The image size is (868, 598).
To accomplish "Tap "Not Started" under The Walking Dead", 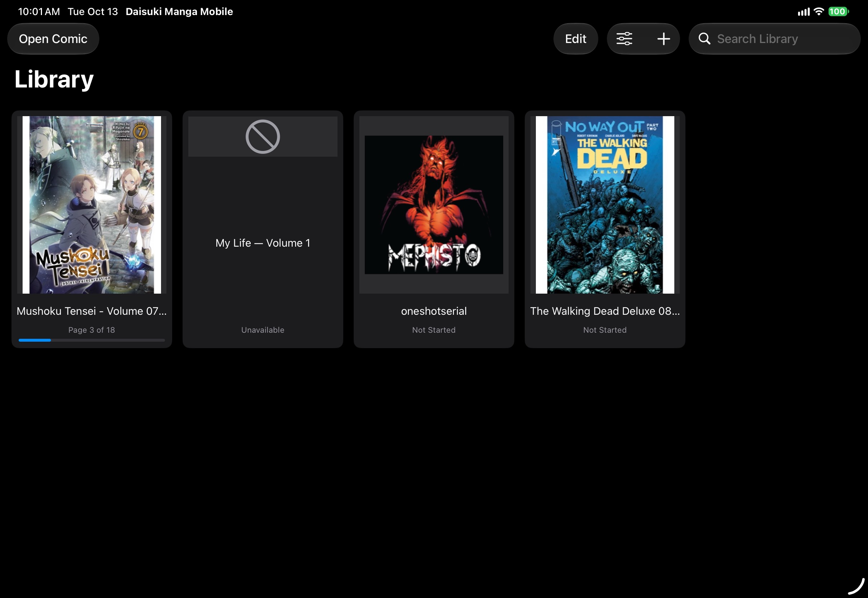I will tap(605, 330).
